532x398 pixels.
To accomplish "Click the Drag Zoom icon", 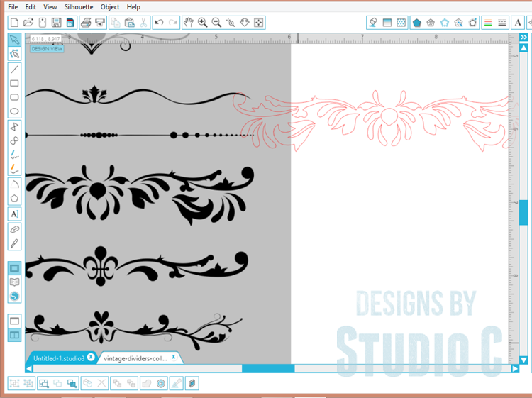I will pyautogui.click(x=245, y=23).
